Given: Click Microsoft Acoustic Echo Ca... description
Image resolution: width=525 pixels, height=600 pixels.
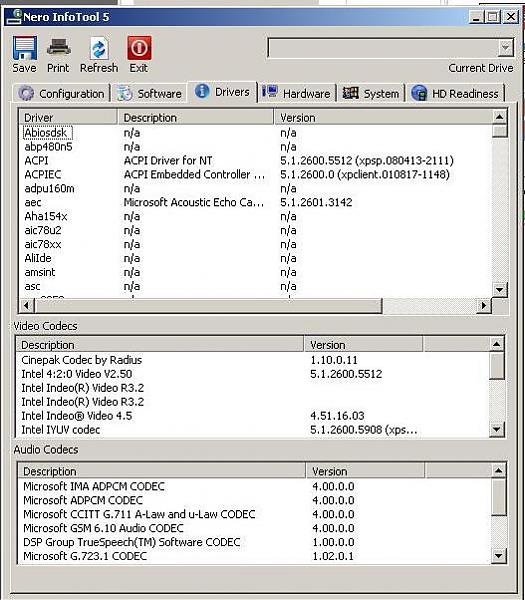Looking at the screenshot, I should pos(194,202).
